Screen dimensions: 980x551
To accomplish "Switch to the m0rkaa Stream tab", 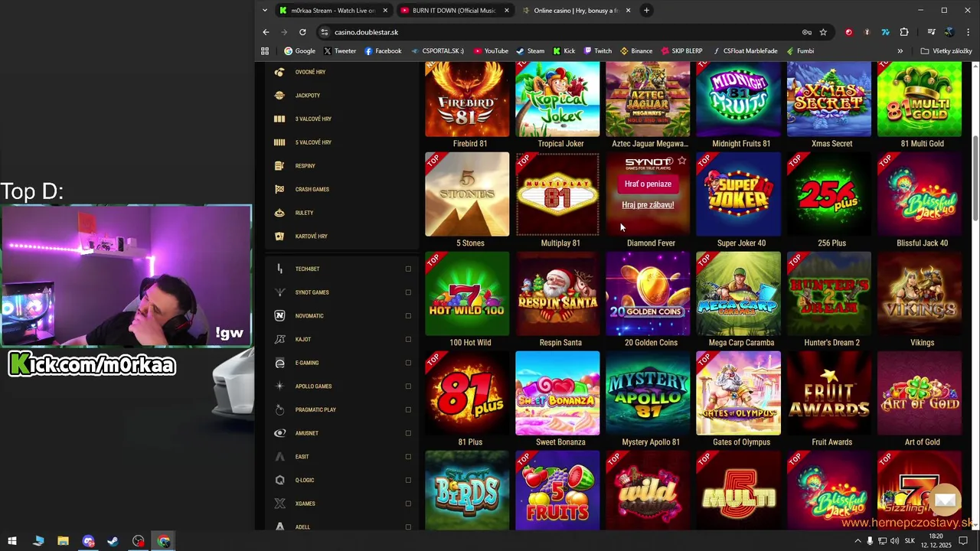I will (x=334, y=11).
